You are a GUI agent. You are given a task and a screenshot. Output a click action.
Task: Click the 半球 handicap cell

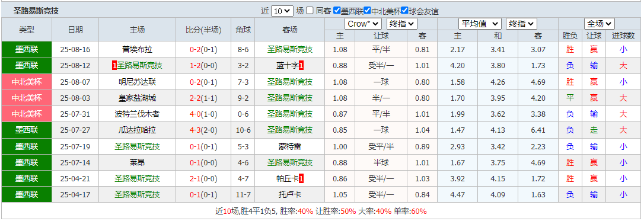click(x=381, y=162)
